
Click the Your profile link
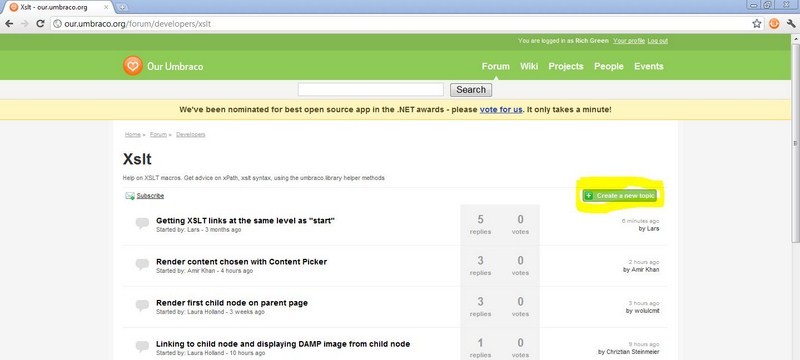629,41
